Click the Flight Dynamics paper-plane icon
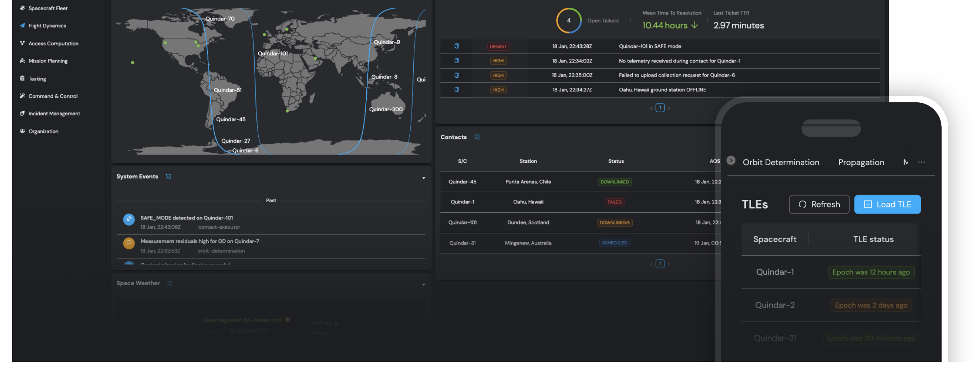The width and height of the screenshot is (980, 369). 22,25
